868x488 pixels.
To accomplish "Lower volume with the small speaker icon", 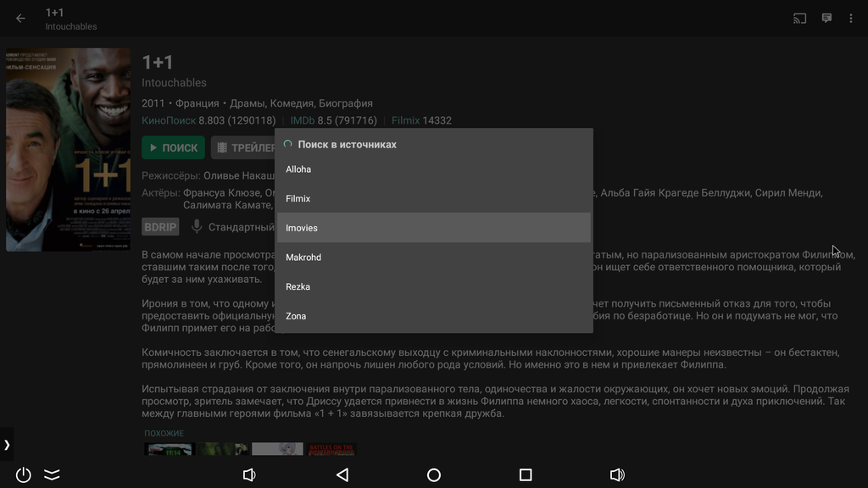I will click(x=249, y=474).
